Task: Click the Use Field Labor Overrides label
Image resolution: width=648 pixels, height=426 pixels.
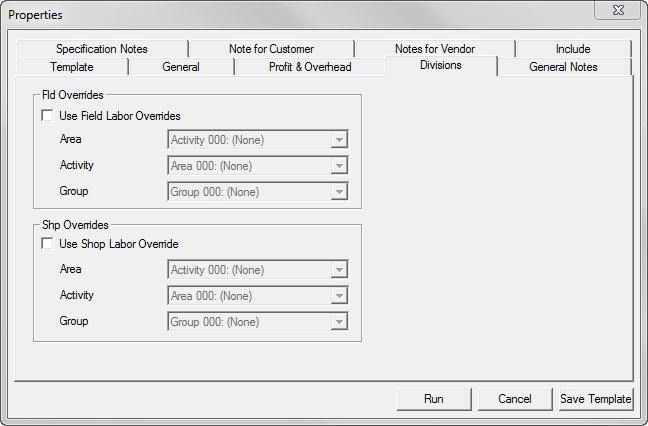Action: point(120,116)
